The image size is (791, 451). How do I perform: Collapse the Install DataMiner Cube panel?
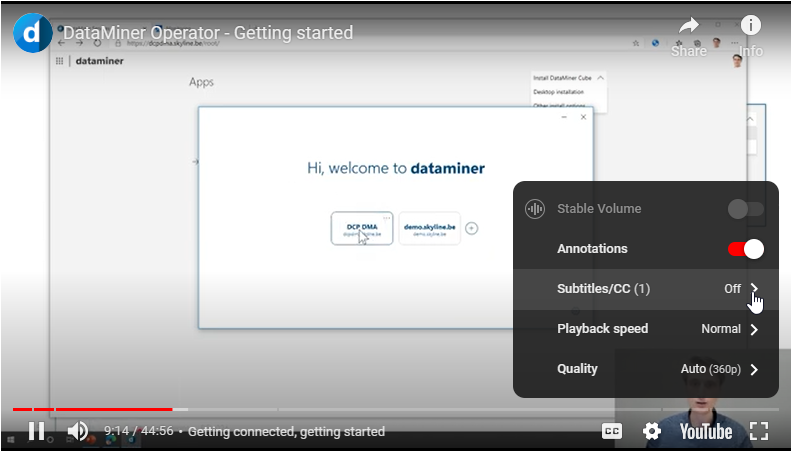600,78
